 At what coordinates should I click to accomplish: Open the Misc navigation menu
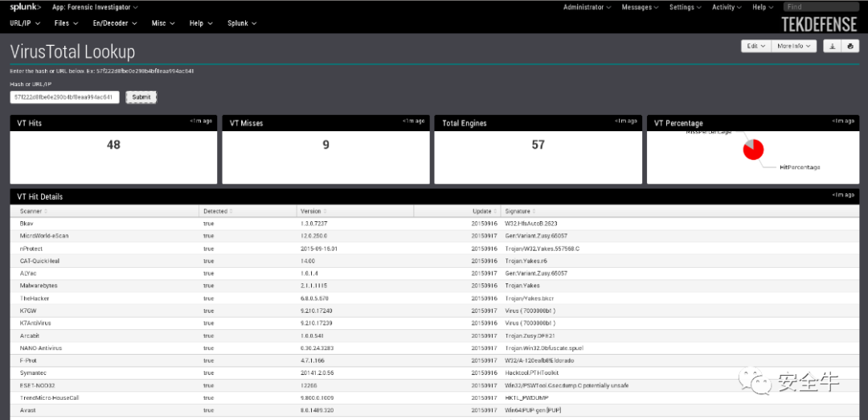[x=163, y=23]
